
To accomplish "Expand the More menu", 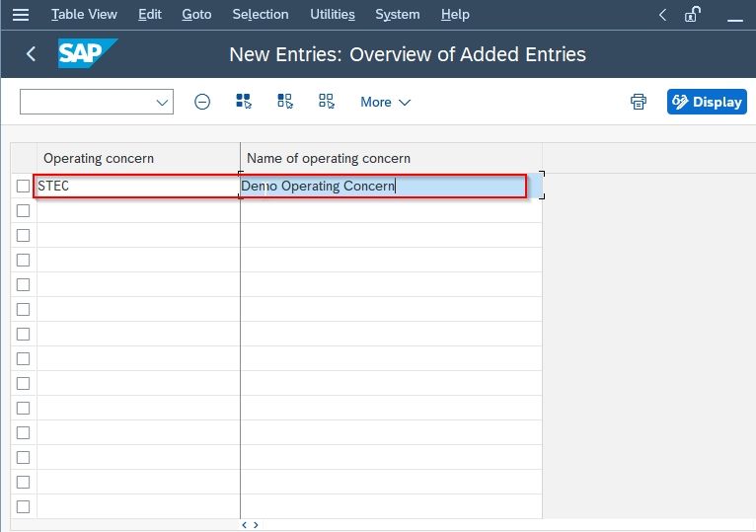I will tap(385, 103).
